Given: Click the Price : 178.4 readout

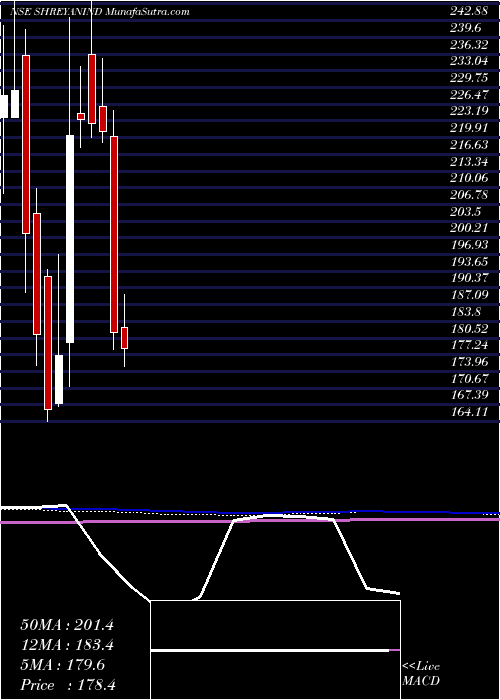Looking at the screenshot, I should click(68, 685).
